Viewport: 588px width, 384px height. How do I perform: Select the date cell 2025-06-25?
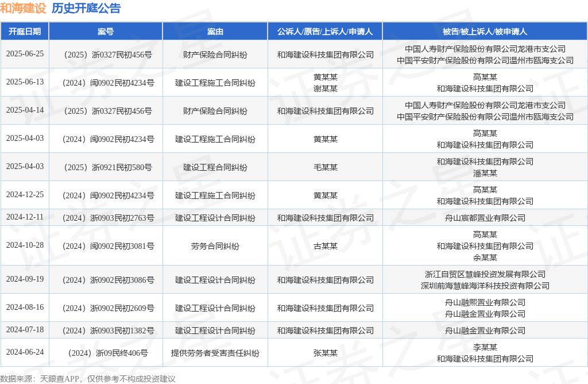click(x=25, y=53)
